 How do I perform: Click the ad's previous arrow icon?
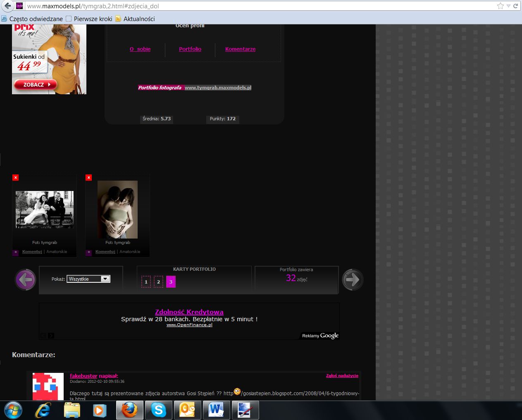click(43, 336)
